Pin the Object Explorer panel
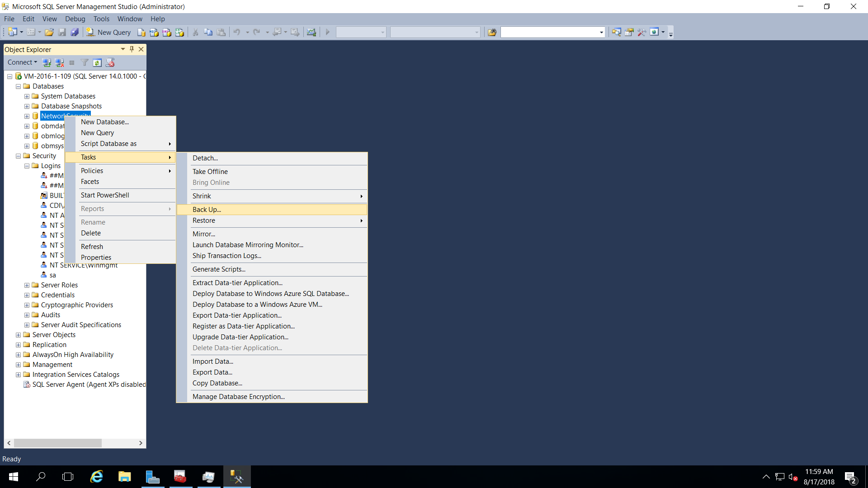868x488 pixels. click(x=132, y=49)
